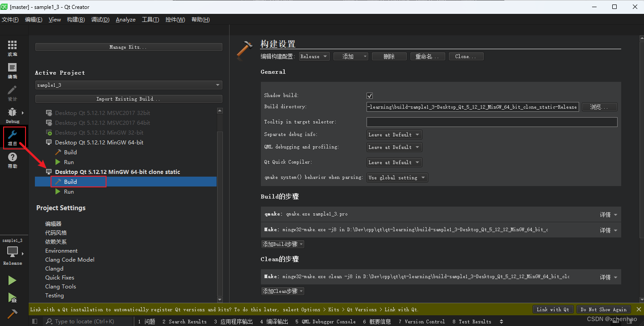644x326 pixels.
Task: Open QML debugging and profiling dropdown
Action: (x=394, y=147)
